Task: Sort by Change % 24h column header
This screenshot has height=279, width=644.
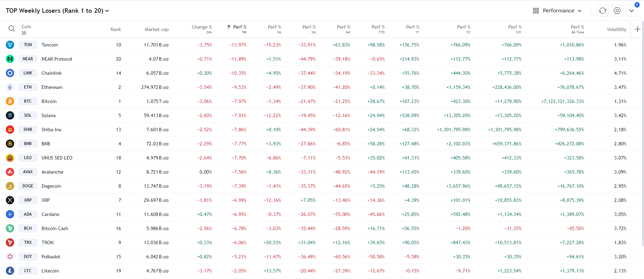Action: tap(202, 29)
